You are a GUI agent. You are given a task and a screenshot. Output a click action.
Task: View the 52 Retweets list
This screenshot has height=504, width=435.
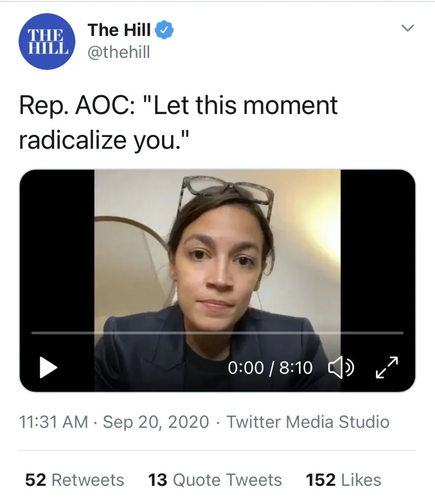tap(74, 480)
